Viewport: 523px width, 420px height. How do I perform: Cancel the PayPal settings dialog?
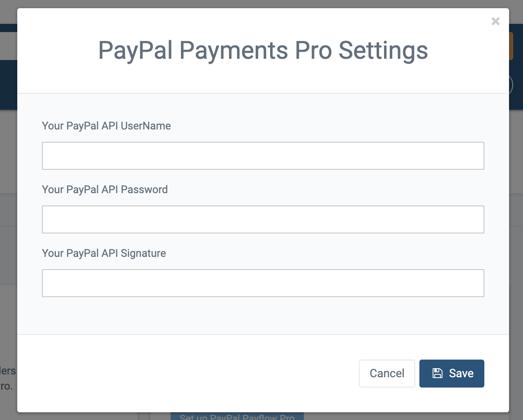[x=387, y=374]
